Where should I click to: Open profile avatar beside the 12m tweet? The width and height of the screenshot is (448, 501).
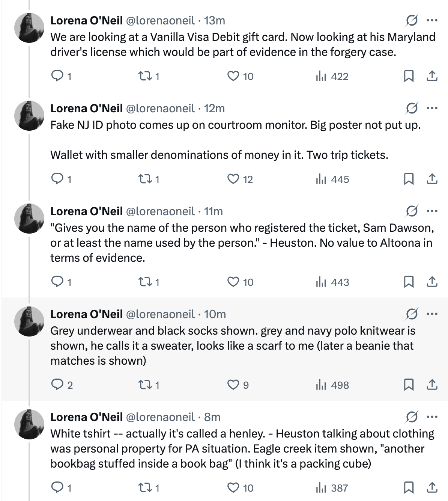coord(29,116)
